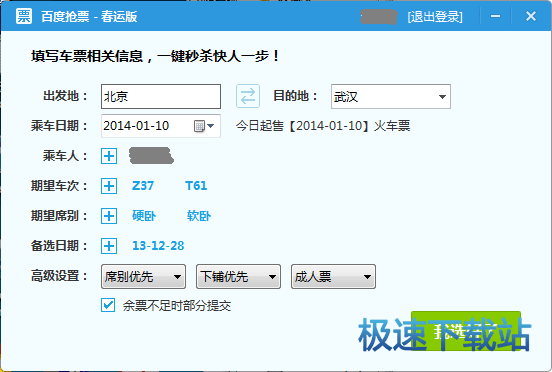Add a passenger with the plus icon

(109, 156)
